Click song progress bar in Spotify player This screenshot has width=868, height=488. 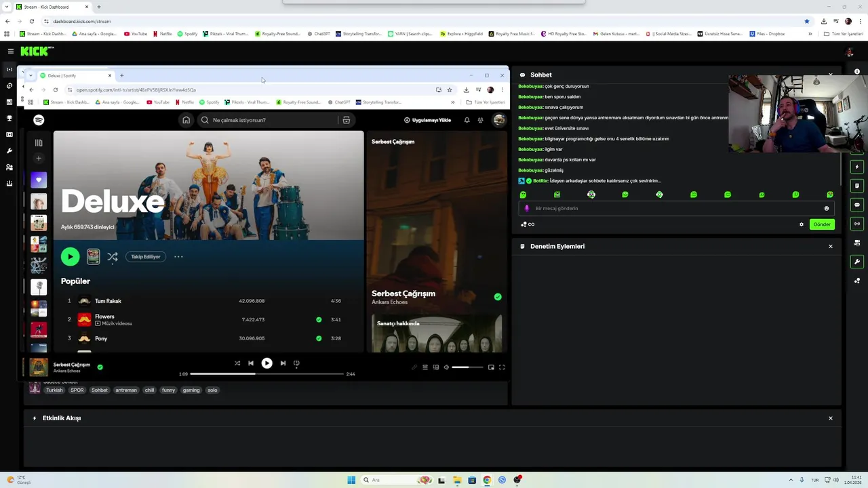[x=267, y=373]
